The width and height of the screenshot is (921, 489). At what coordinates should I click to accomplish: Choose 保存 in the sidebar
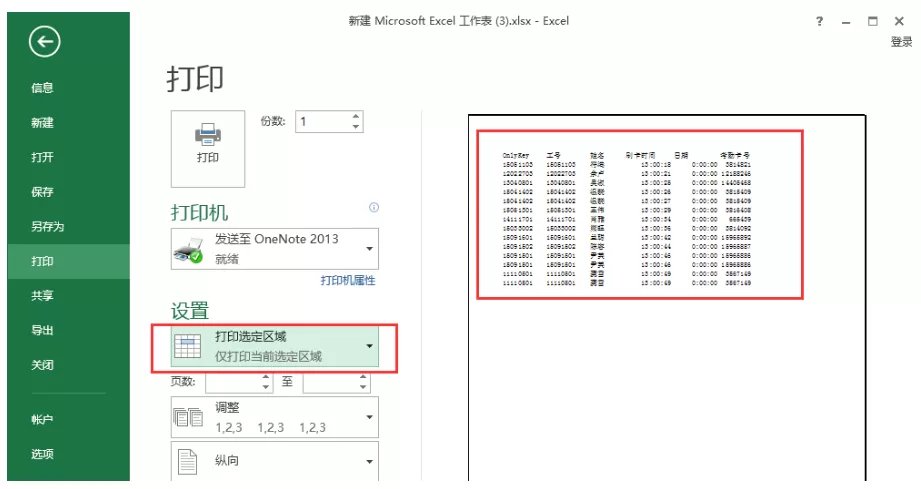coord(42,192)
